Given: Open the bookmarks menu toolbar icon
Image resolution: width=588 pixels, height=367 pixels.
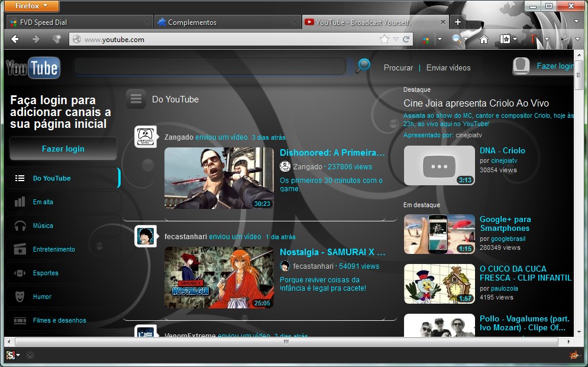Looking at the screenshot, I should coord(505,39).
